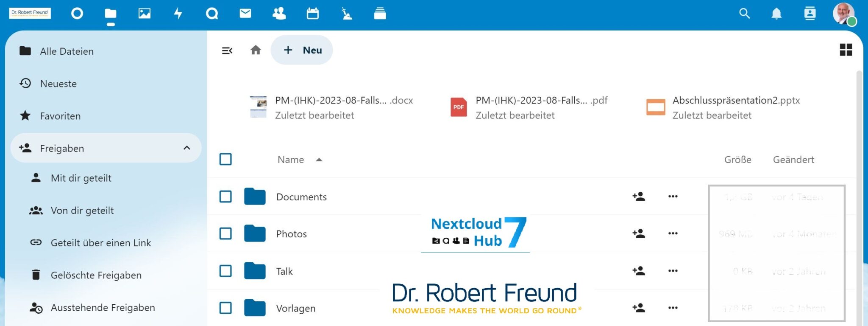868x326 pixels.
Task: Open Neueste in sidebar
Action: [106, 84]
